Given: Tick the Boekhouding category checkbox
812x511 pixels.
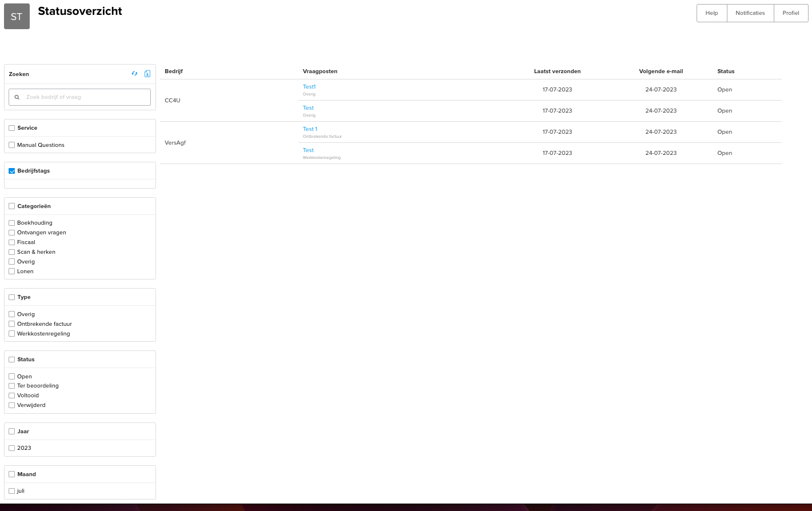Looking at the screenshot, I should pos(12,223).
